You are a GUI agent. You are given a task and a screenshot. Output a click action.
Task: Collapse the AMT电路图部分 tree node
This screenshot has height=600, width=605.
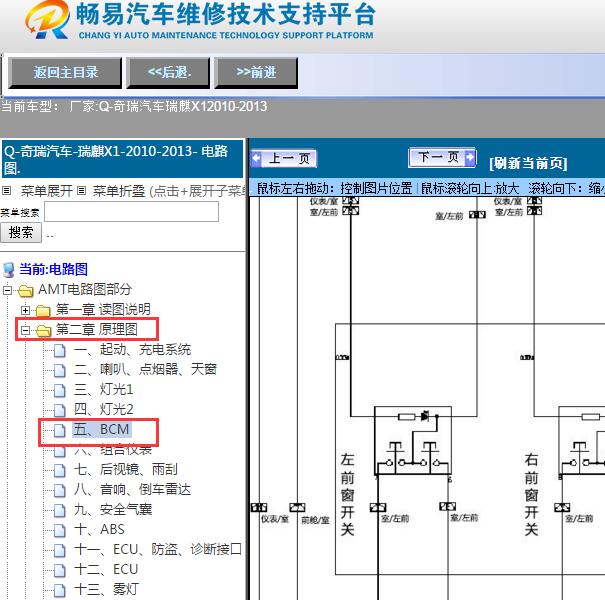coord(7,290)
